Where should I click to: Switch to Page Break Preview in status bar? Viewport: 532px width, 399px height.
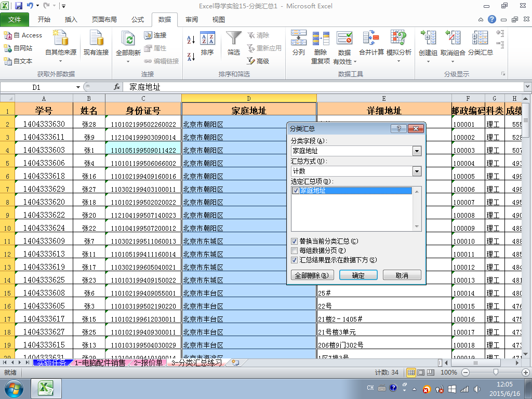(431, 373)
